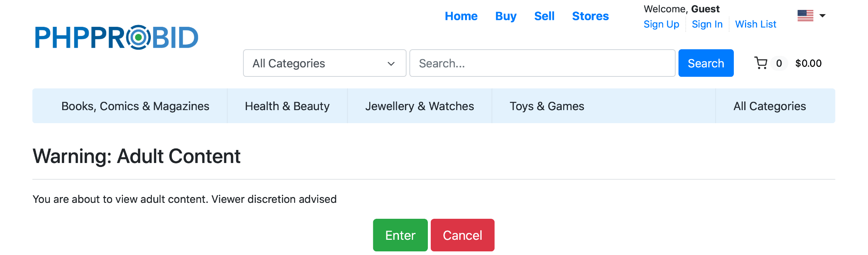Click the PHPProBid logo

point(116,37)
